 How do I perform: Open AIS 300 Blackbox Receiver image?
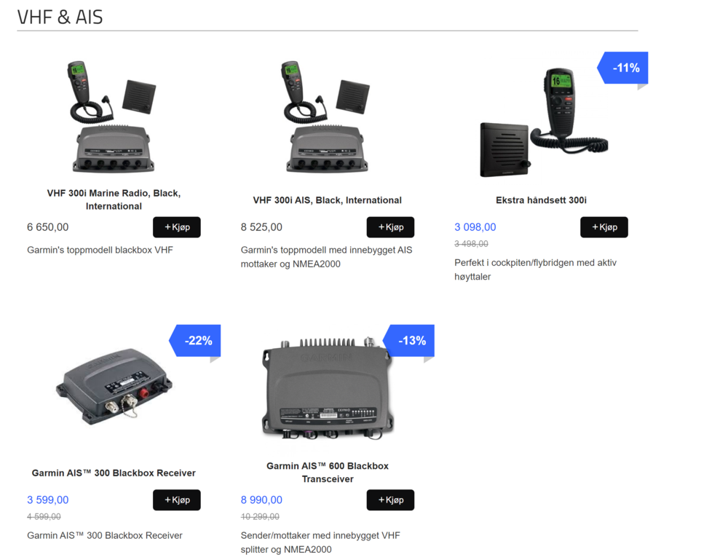(114, 387)
